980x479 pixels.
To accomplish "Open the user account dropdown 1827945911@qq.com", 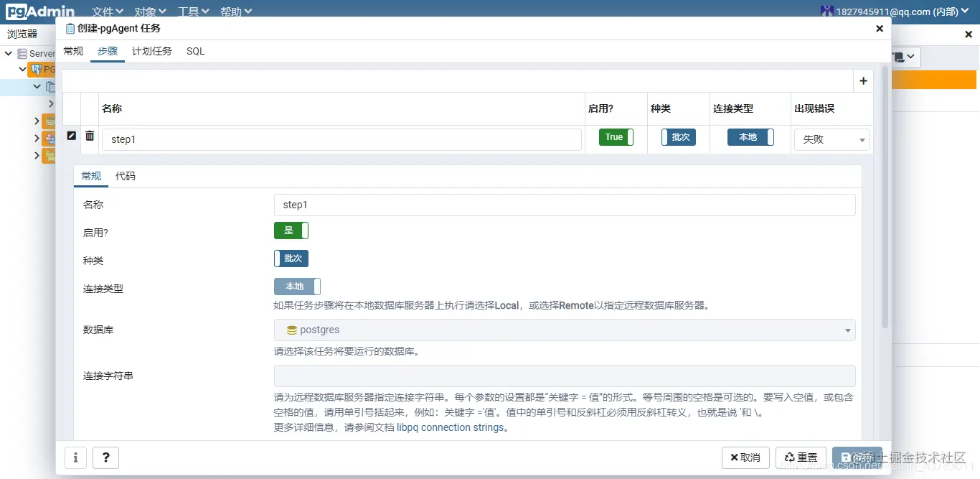I will (895, 11).
